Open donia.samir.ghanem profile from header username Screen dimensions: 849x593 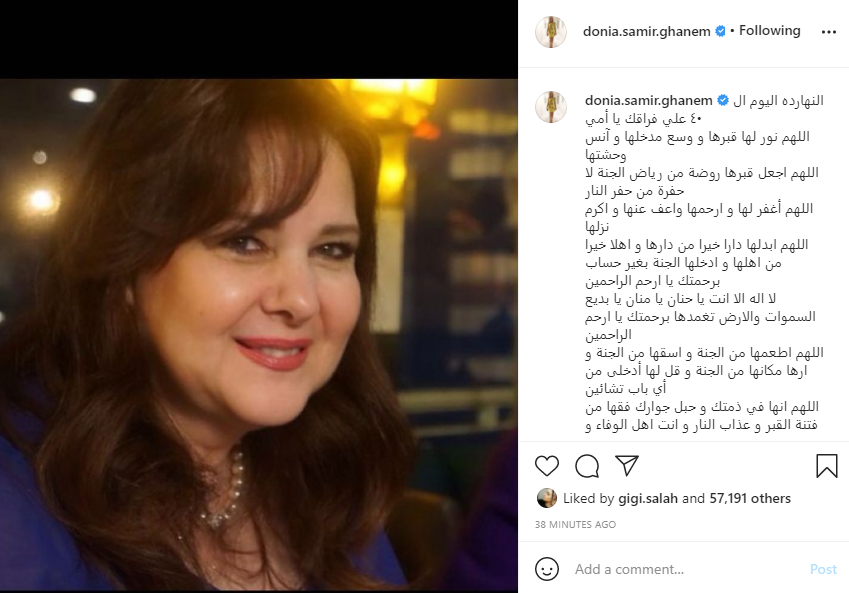click(x=646, y=32)
